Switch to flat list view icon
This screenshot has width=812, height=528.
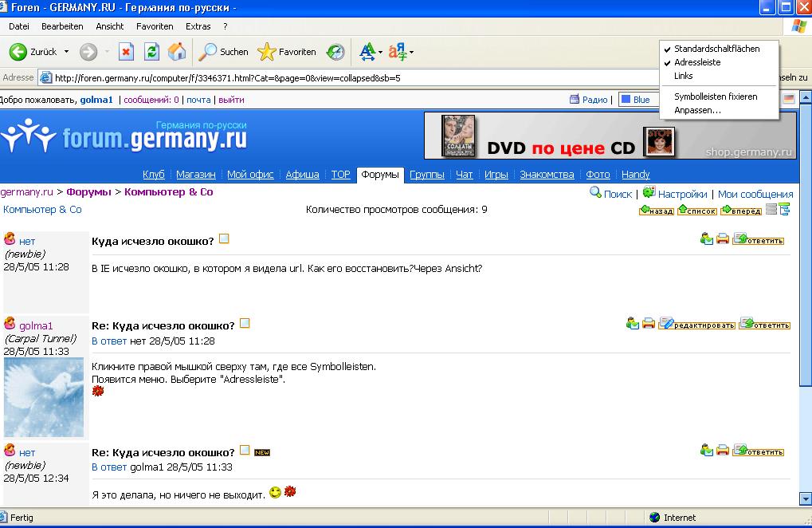tap(771, 210)
